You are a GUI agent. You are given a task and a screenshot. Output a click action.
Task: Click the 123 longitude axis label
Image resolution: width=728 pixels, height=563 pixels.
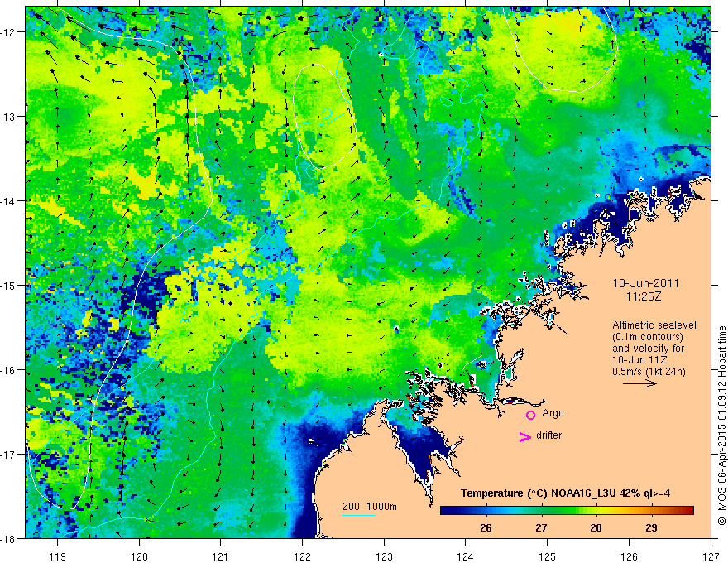pos(384,556)
